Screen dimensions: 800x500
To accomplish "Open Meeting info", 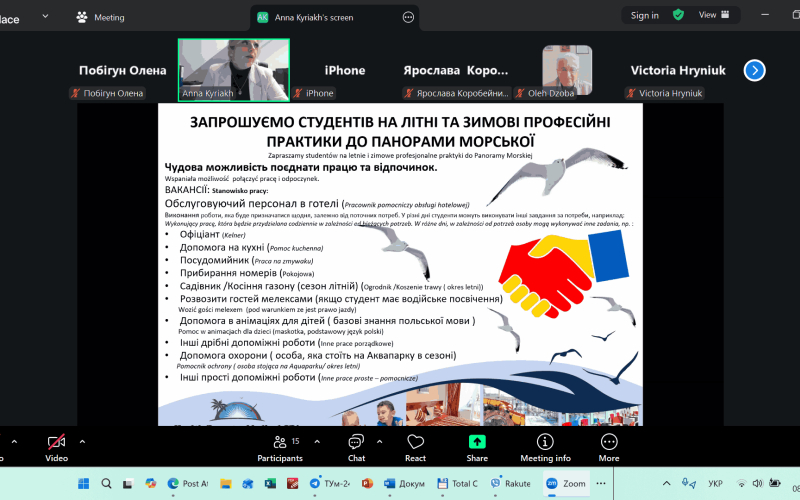I will pyautogui.click(x=546, y=446).
